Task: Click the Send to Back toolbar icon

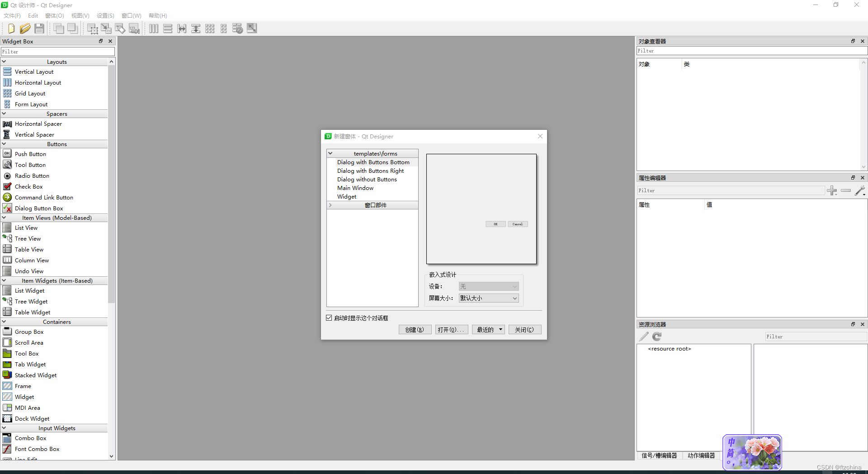Action: [58, 28]
